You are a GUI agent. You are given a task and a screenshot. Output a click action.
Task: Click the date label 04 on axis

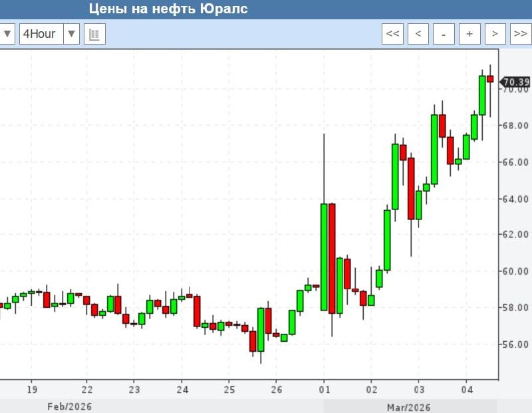click(x=467, y=390)
